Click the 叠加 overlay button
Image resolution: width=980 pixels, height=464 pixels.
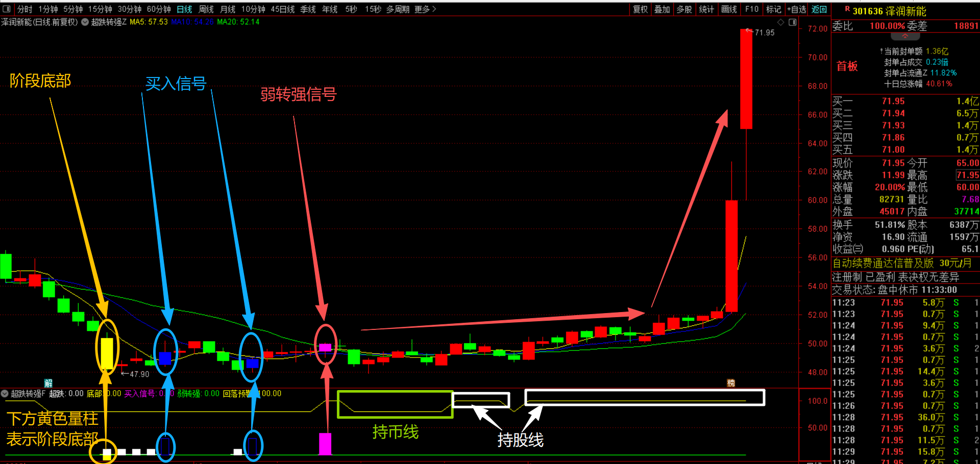(662, 9)
